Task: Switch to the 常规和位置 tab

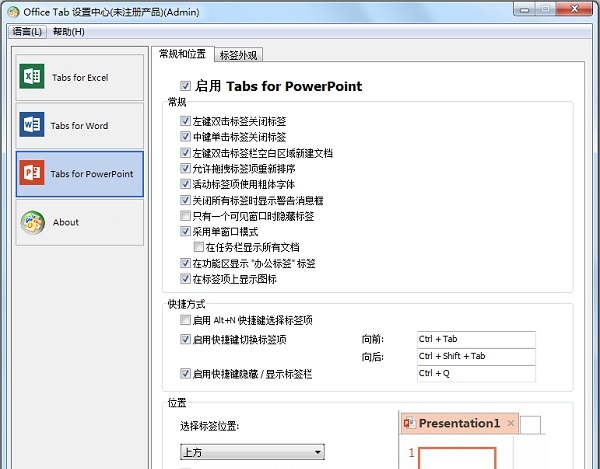Action: coord(183,54)
